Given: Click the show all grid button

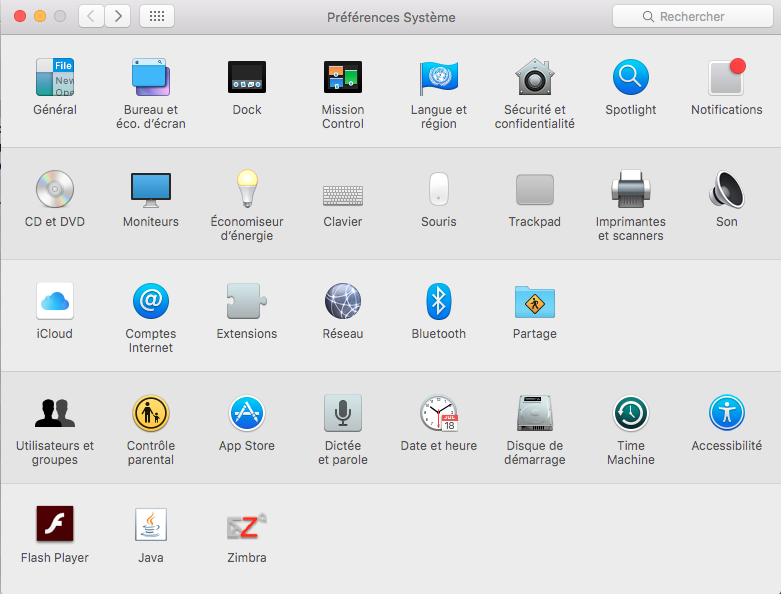Looking at the screenshot, I should point(157,16).
